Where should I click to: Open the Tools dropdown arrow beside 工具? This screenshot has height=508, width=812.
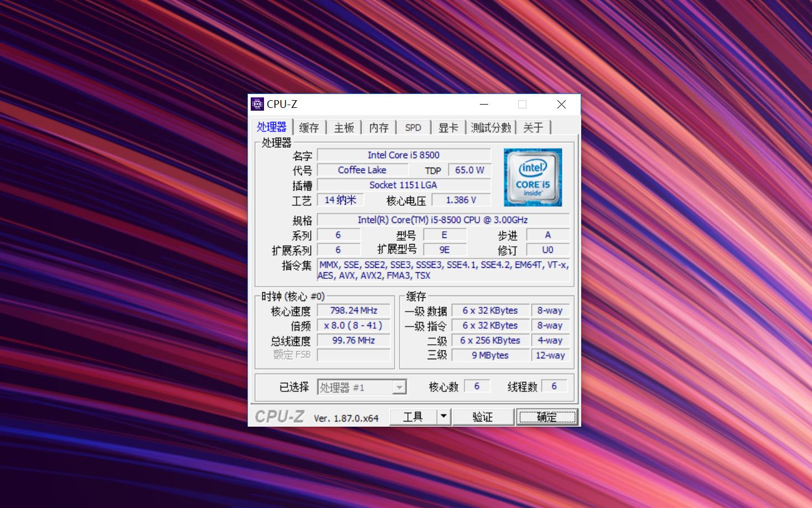(x=442, y=416)
